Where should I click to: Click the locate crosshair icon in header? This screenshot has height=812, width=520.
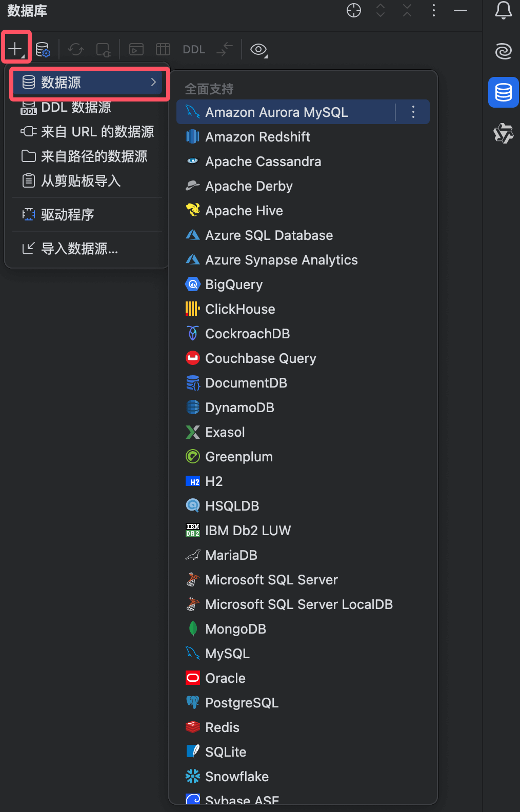click(x=354, y=10)
